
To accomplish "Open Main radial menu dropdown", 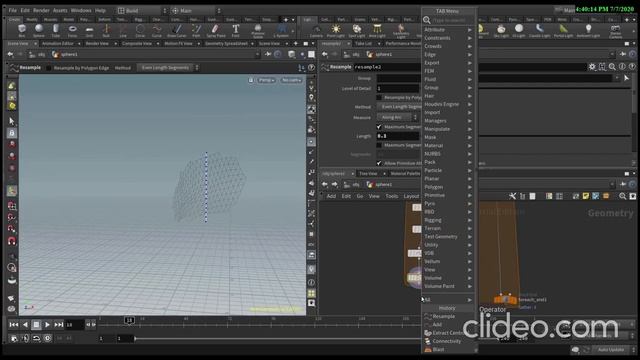I will [196, 11].
